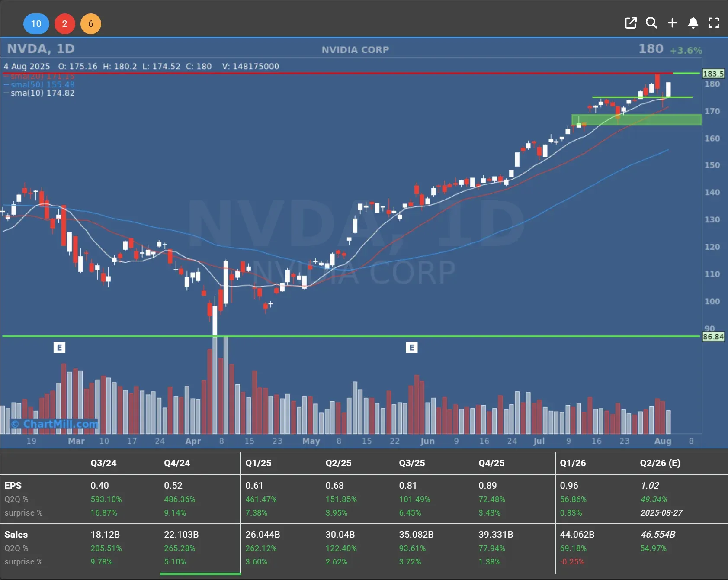Select the Q4/24 column header
This screenshot has width=728, height=580.
177,463
